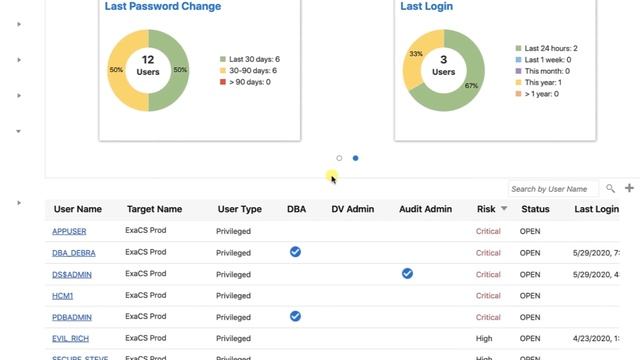This screenshot has width=640, height=360.
Task: Open the HCM1 user link
Action: [62, 296]
